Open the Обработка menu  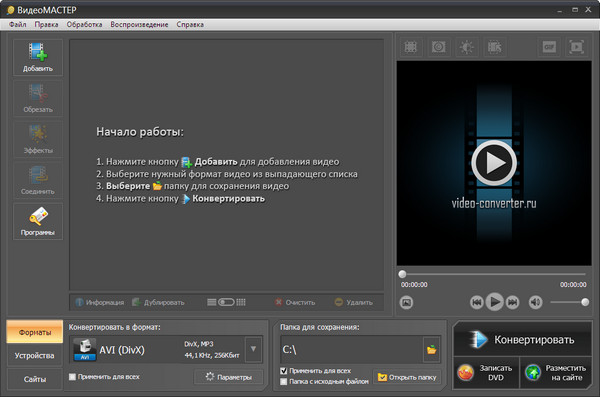pyautogui.click(x=84, y=25)
